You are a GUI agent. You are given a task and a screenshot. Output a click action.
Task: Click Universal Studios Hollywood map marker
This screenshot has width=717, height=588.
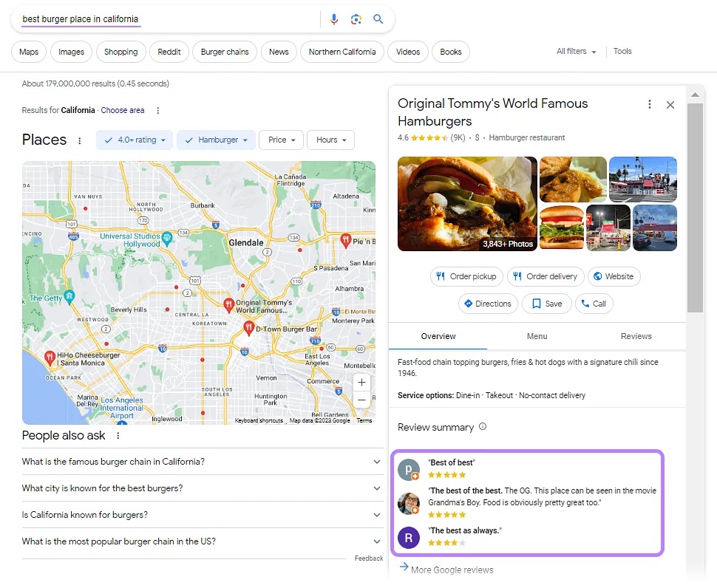[x=167, y=238]
